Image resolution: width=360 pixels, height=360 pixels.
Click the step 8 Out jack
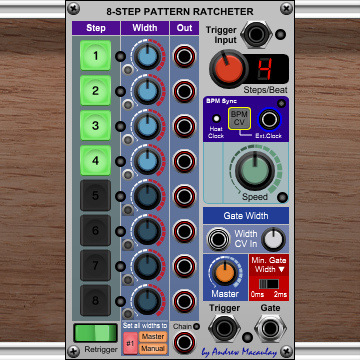[x=184, y=301]
